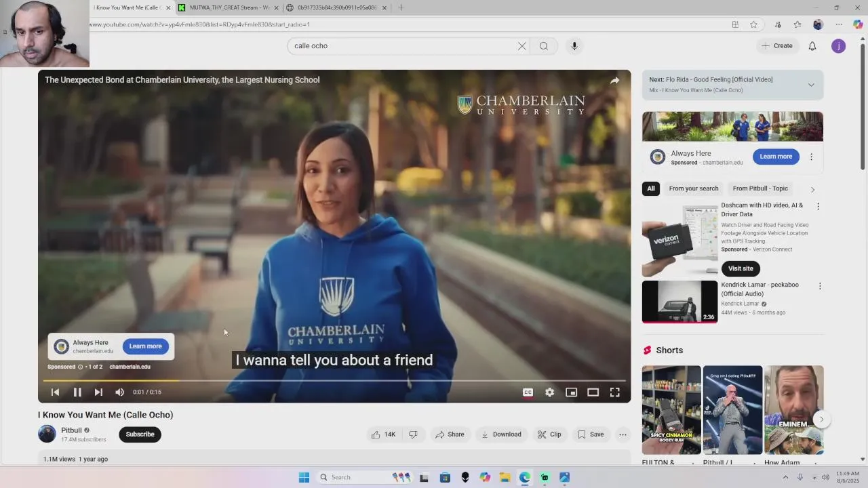Save video to a playlist
Image resolution: width=868 pixels, height=488 pixels.
pyautogui.click(x=591, y=434)
